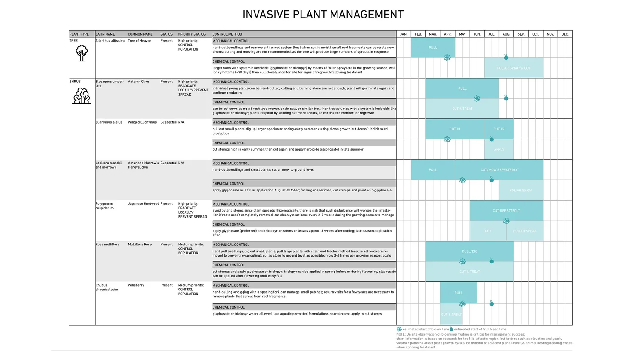Screen dimensions: 644x351
Task: Click the fruit/seed icon in the legend
Action: 451,329
